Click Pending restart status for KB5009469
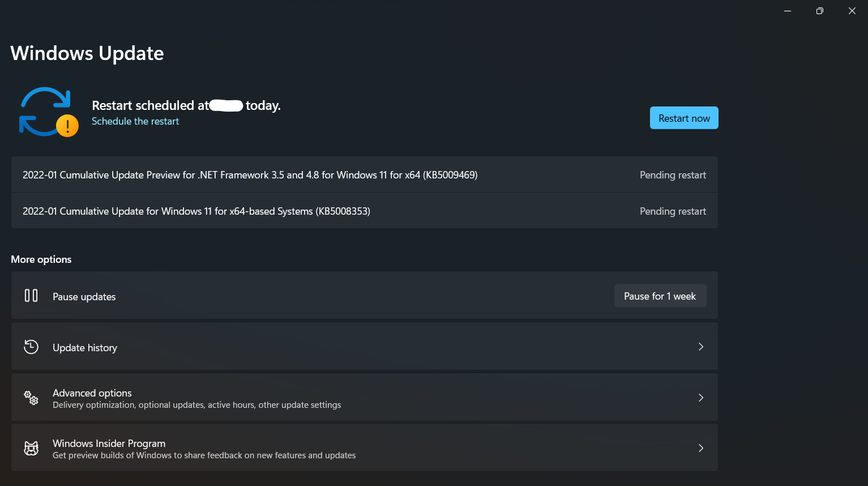This screenshot has height=486, width=868. tap(673, 175)
